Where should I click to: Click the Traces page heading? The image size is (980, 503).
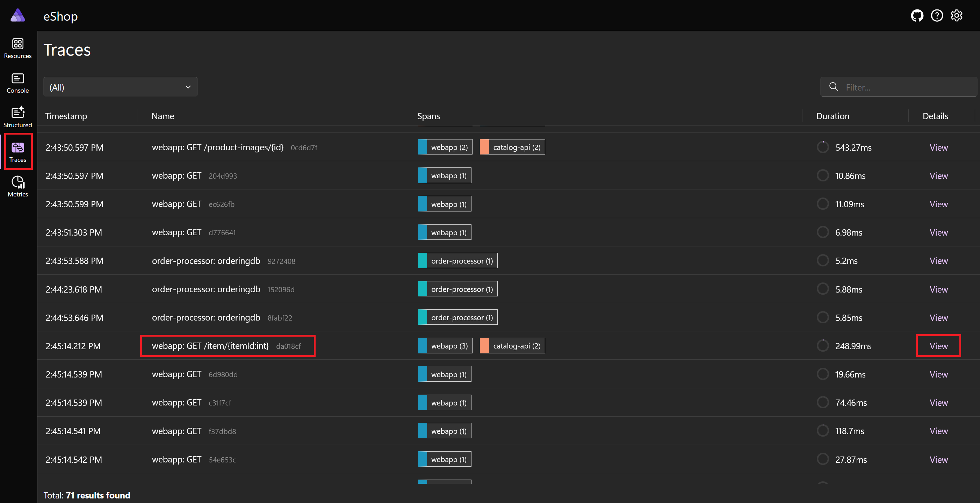67,50
